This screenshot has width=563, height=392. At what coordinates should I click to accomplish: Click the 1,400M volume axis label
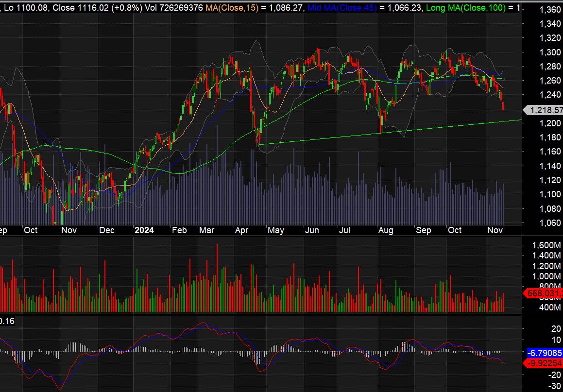pos(547,256)
